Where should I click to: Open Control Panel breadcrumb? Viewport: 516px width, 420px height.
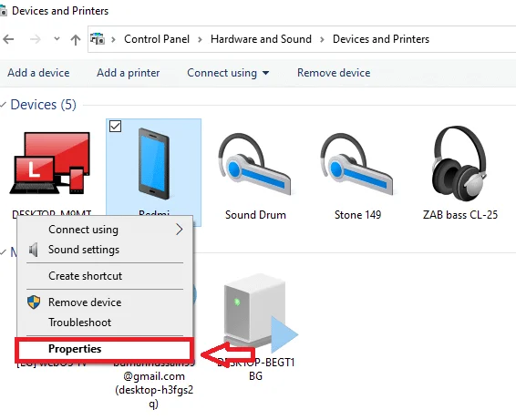(157, 39)
